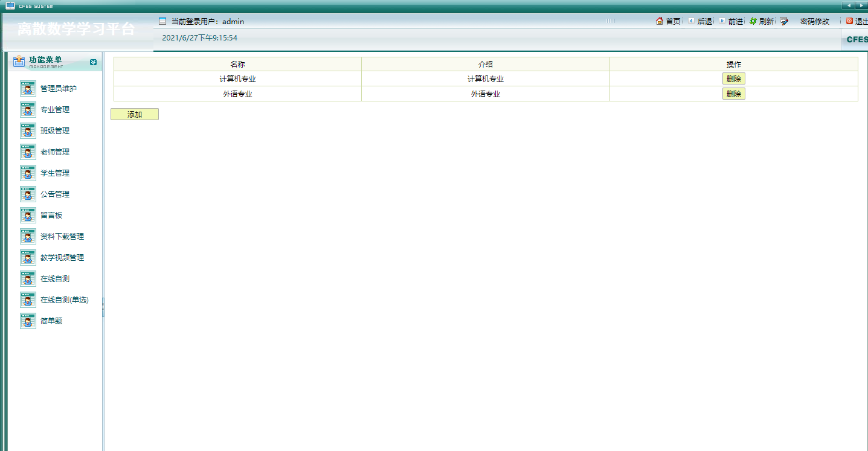Click the icon next to 公告管理
This screenshot has height=451, width=868.
(x=28, y=194)
